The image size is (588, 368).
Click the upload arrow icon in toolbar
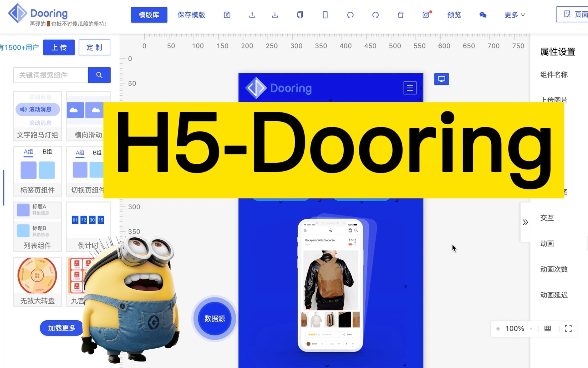coord(252,15)
